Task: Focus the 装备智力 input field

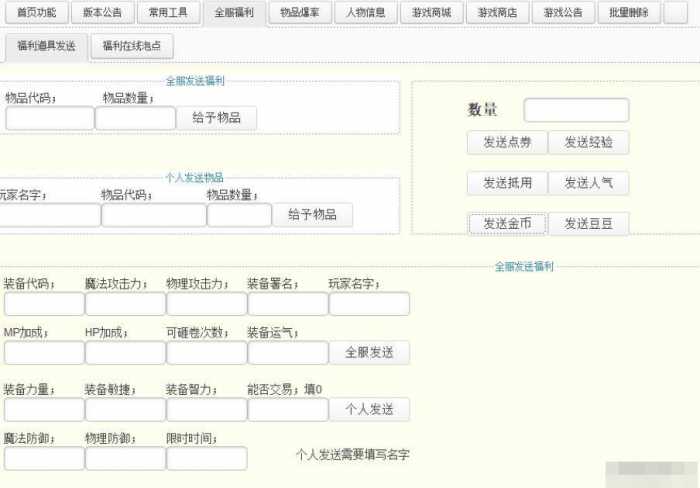Action: 207,409
